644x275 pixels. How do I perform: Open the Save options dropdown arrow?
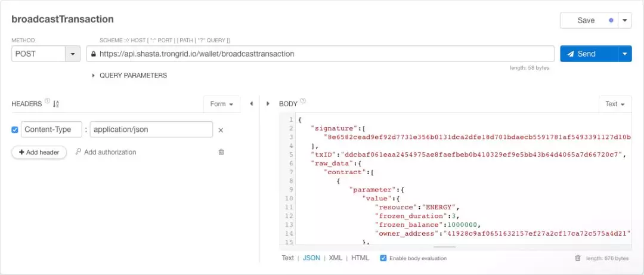coord(625,20)
